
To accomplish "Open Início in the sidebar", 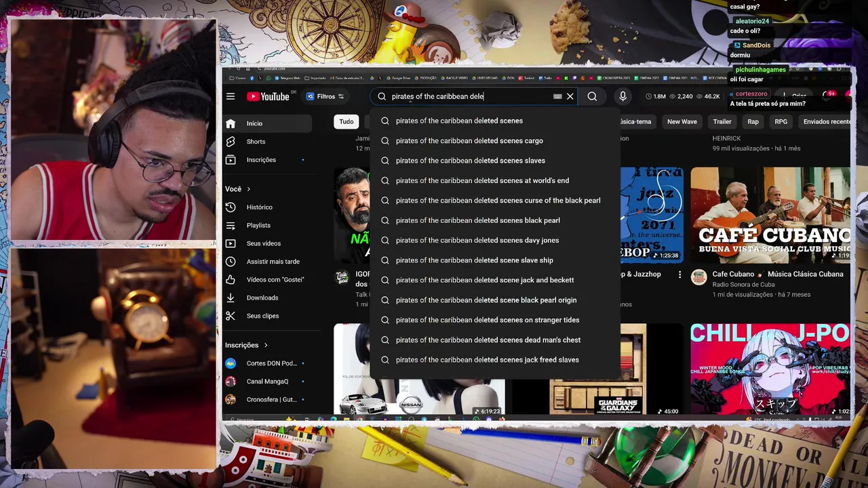I will [x=267, y=123].
